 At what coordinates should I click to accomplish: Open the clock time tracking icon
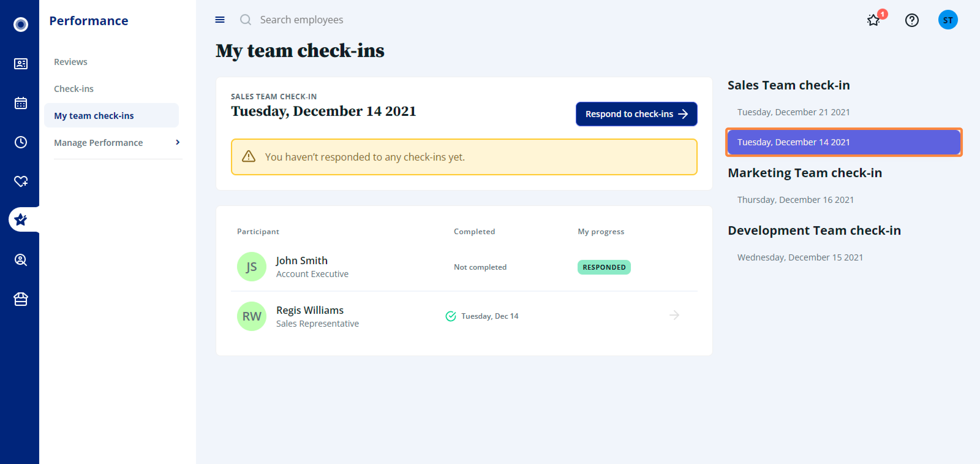tap(21, 142)
